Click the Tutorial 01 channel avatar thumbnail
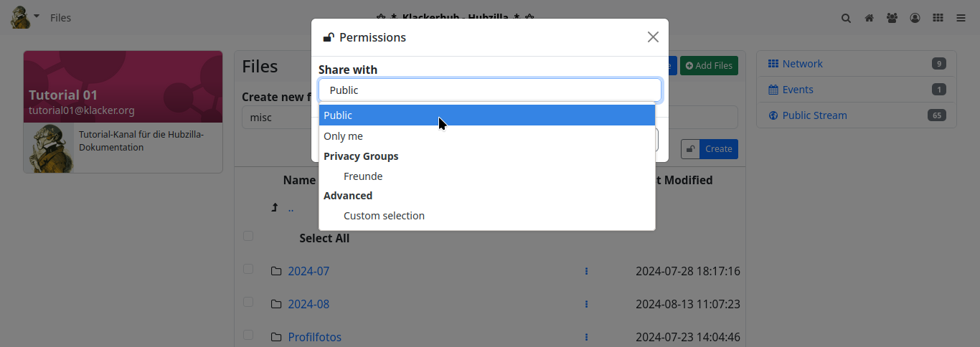The height and width of the screenshot is (347, 980). pos(49,148)
